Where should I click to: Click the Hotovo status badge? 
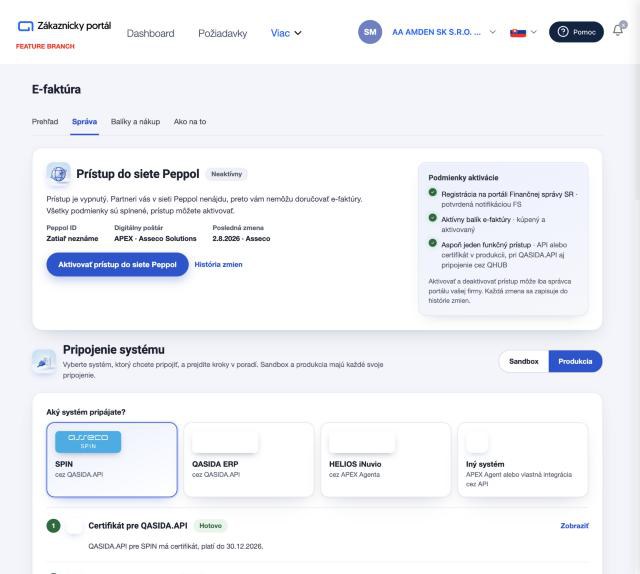[210, 526]
